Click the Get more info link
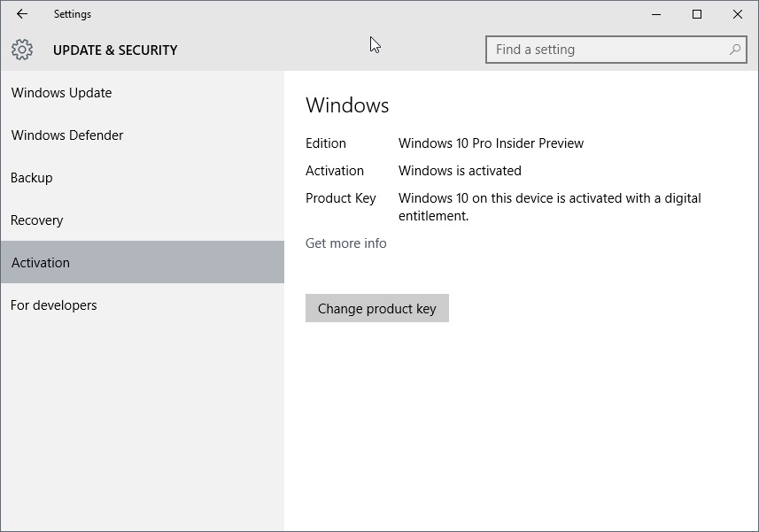The height and width of the screenshot is (532, 759). [x=345, y=243]
